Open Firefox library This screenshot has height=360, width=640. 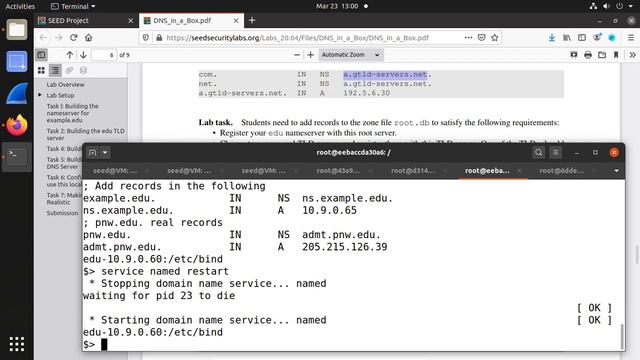point(567,38)
